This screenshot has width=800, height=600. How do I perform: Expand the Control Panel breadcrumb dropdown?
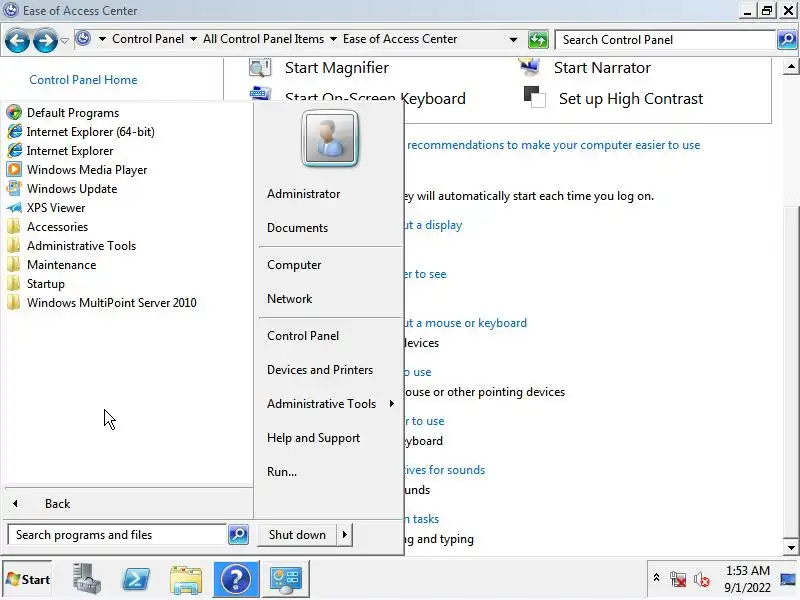click(x=193, y=39)
